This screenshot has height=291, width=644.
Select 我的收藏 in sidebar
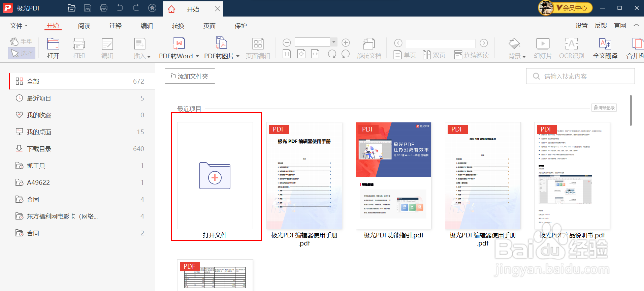pos(81,115)
